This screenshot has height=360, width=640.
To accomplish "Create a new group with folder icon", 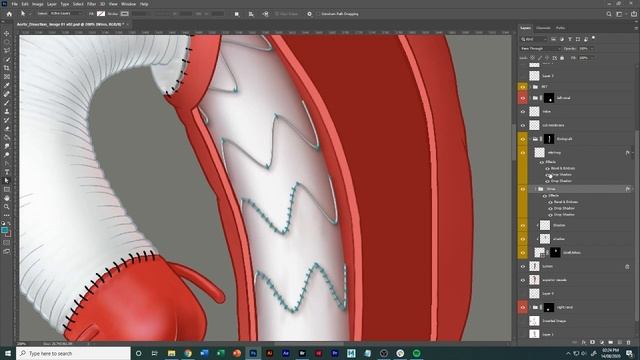I will 611,342.
